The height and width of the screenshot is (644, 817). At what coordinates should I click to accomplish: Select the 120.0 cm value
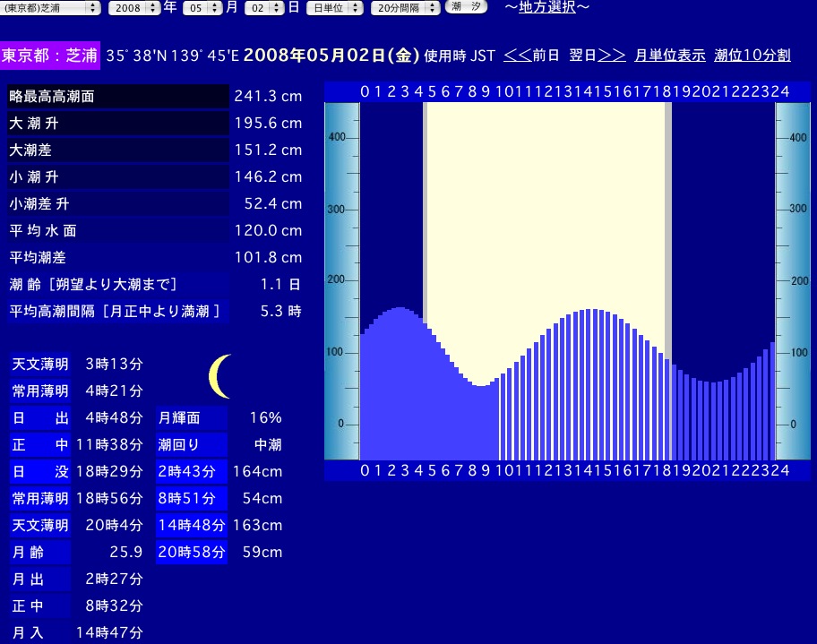(x=268, y=231)
